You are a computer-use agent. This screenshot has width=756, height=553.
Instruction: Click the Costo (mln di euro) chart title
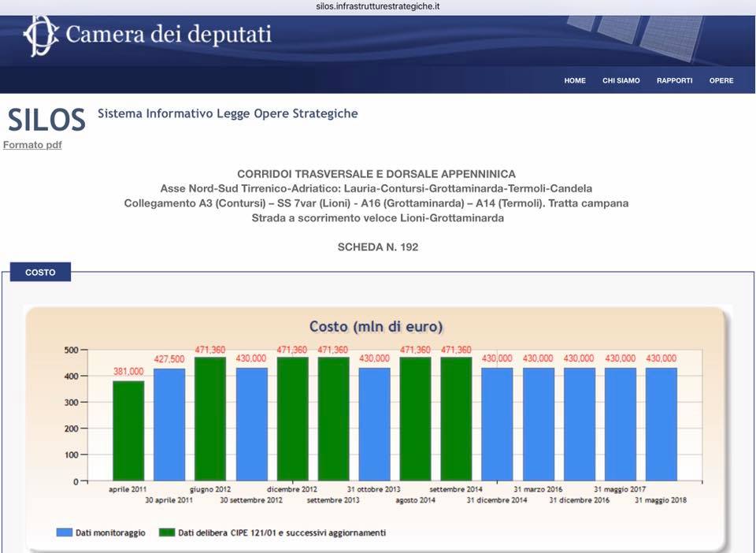(x=376, y=325)
